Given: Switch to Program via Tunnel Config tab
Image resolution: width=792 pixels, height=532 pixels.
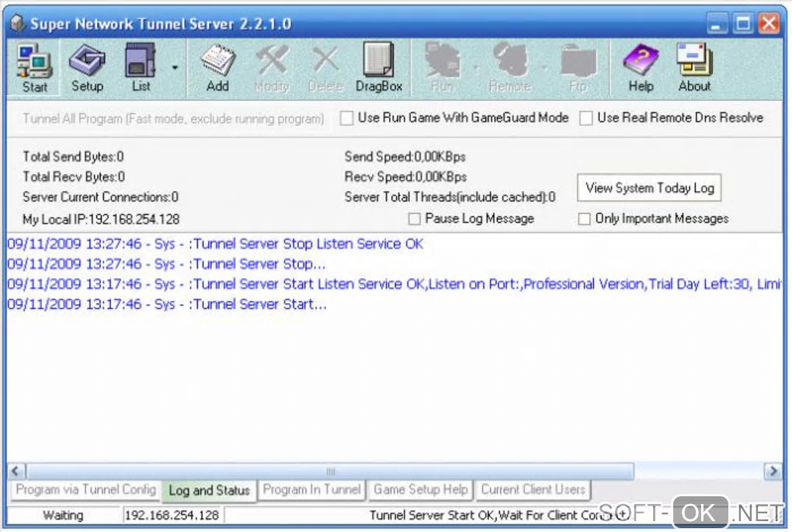Looking at the screenshot, I should pyautogui.click(x=85, y=489).
